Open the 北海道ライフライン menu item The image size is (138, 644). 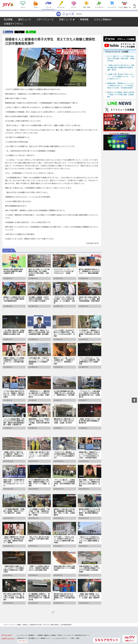14,24
